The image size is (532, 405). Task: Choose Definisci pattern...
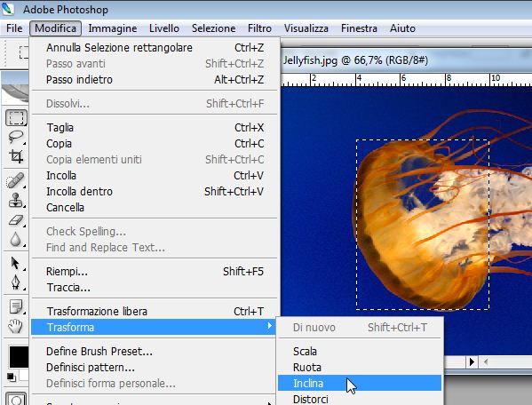click(155, 367)
